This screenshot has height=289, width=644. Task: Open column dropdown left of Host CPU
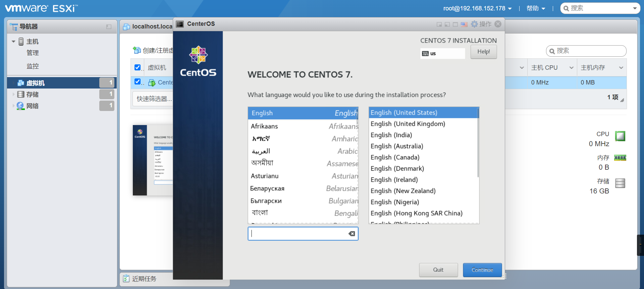click(x=522, y=68)
